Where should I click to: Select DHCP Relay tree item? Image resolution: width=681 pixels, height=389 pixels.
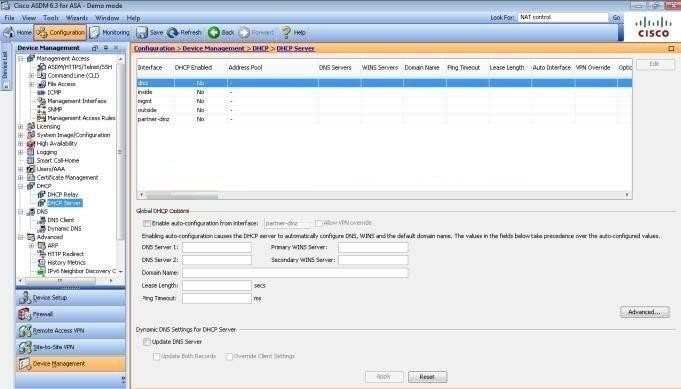(x=63, y=194)
